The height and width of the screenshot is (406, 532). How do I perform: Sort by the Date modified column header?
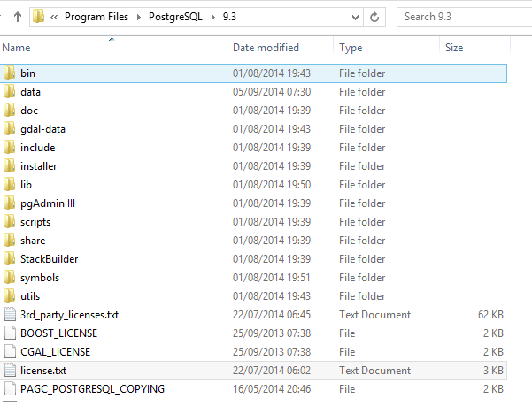tap(266, 48)
